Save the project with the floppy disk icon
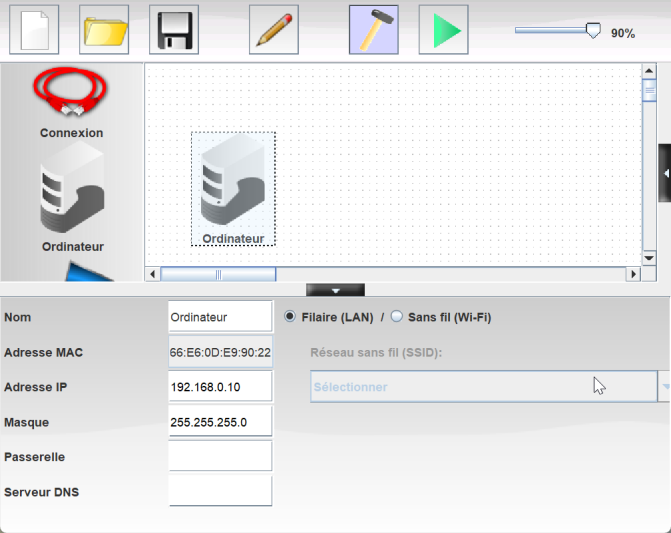The image size is (671, 533). [x=174, y=30]
